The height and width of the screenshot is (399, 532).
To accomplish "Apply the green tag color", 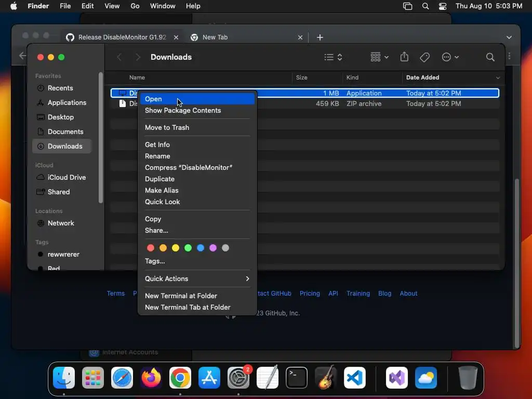I will (x=188, y=248).
